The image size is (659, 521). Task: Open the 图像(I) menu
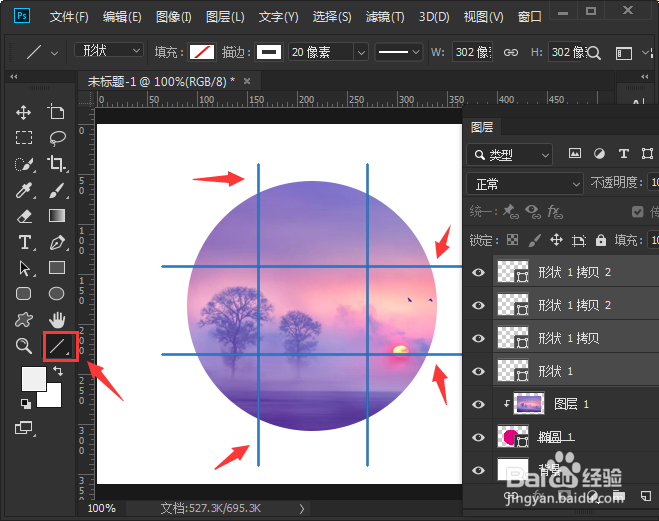[x=174, y=17]
